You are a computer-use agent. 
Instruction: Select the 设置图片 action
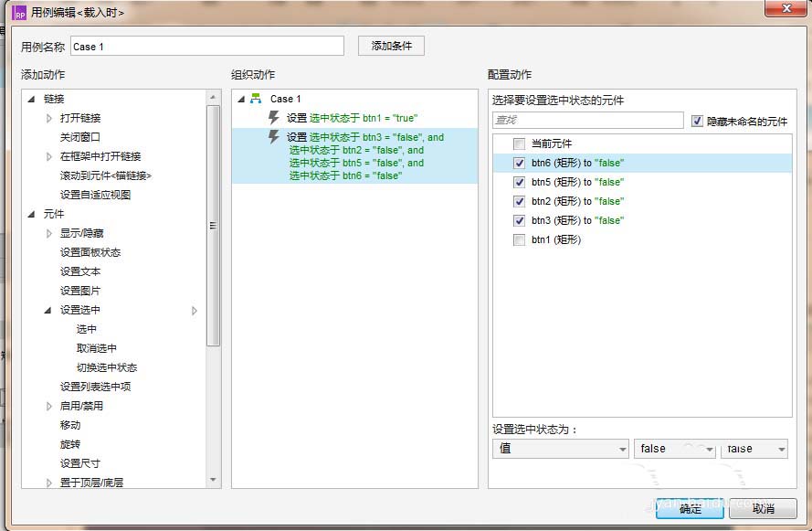point(79,291)
